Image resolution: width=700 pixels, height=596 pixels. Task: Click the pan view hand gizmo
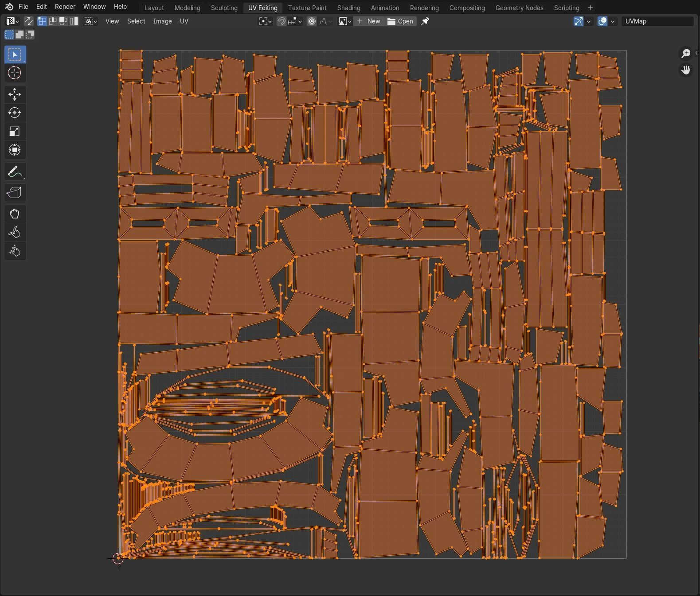point(686,70)
